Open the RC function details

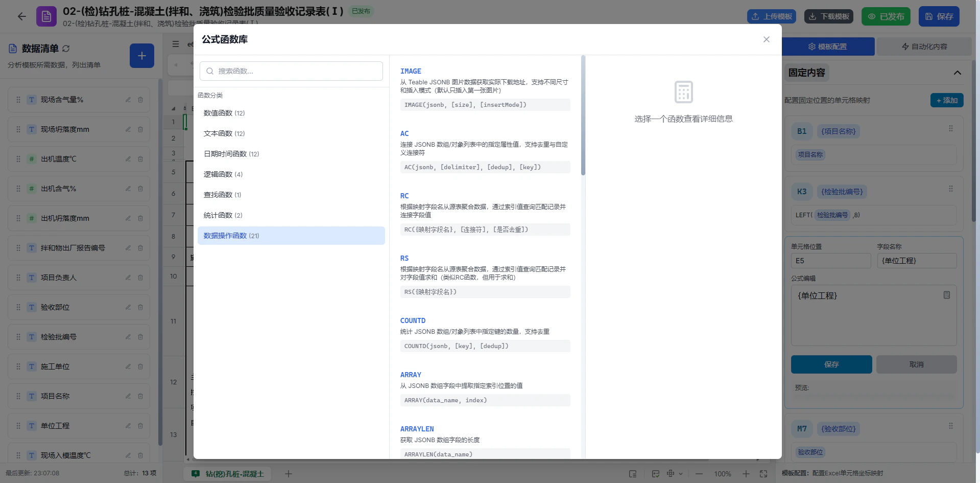(485, 213)
